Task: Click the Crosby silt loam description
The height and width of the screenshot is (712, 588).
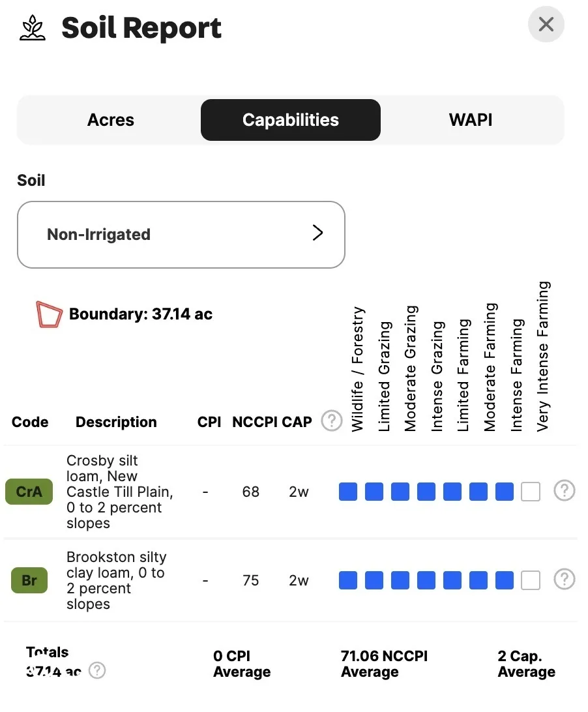Action: [x=120, y=492]
